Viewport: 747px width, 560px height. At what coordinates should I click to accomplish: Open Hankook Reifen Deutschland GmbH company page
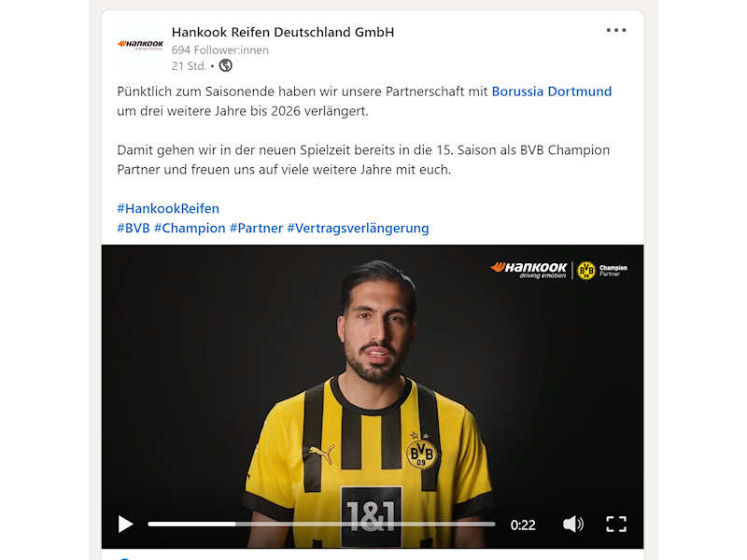[283, 32]
